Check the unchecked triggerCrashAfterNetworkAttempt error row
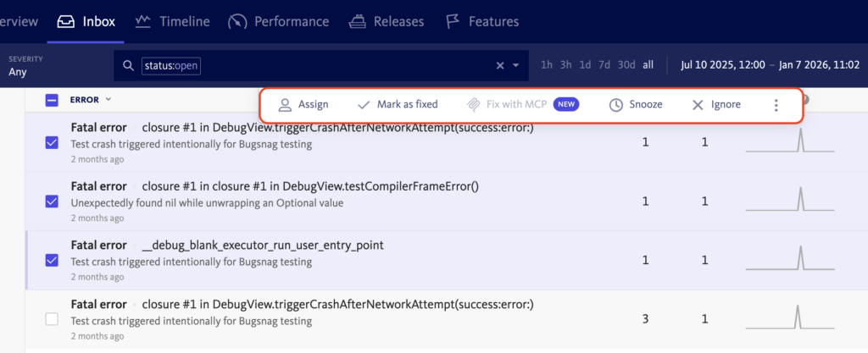 (52, 319)
